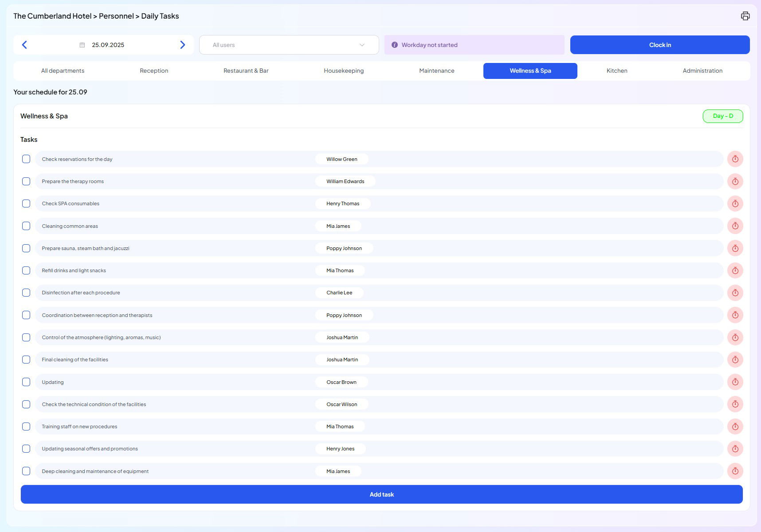Check off Prepare the therapy rooms task
The width and height of the screenshot is (761, 532).
26,181
